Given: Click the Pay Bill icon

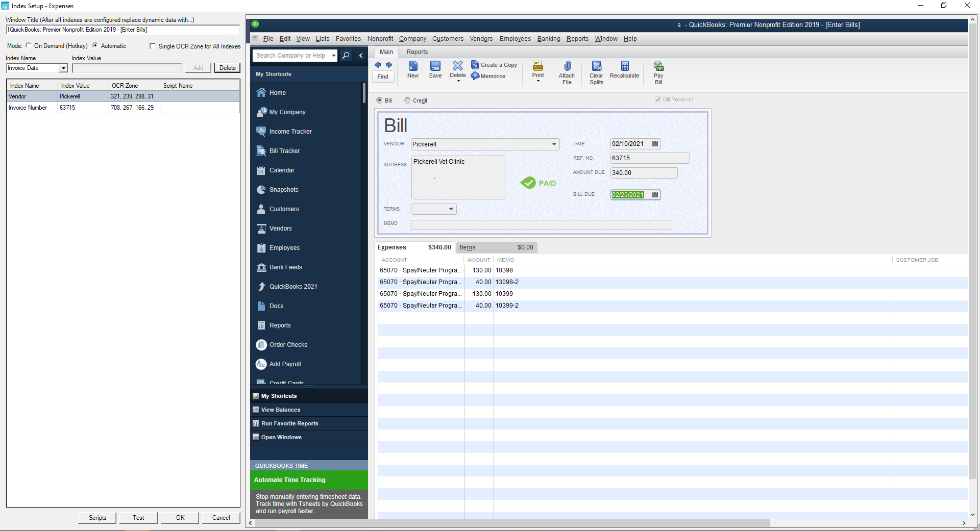Looking at the screenshot, I should click(x=658, y=66).
